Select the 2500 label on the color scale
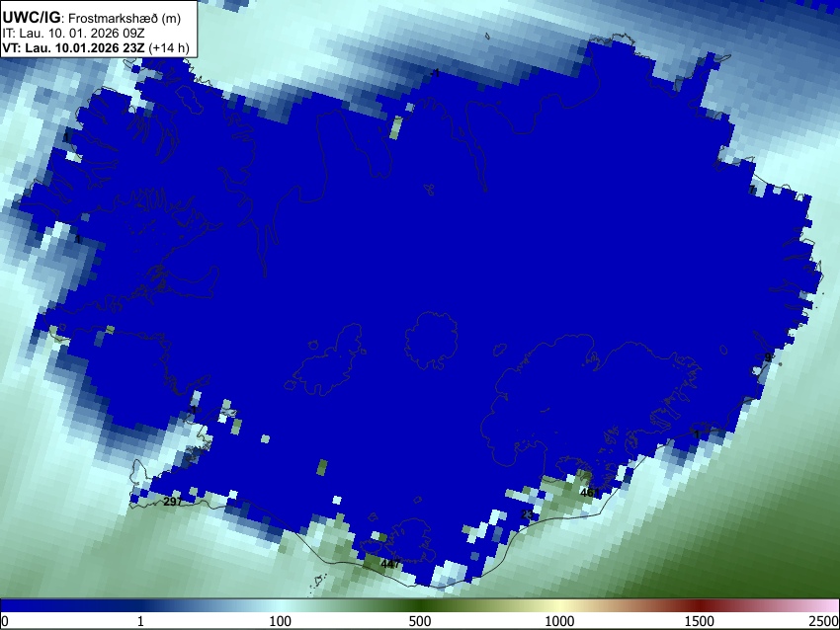 tap(824, 621)
